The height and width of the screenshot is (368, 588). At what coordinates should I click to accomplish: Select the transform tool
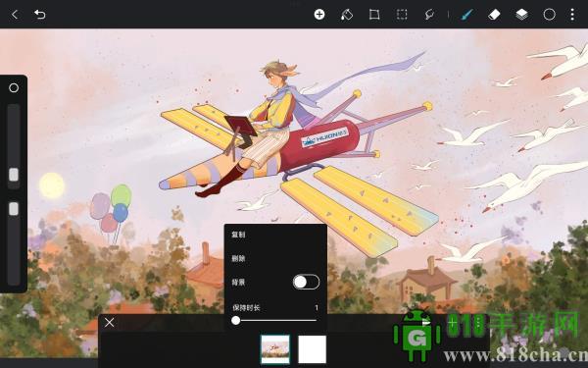pos(374,15)
